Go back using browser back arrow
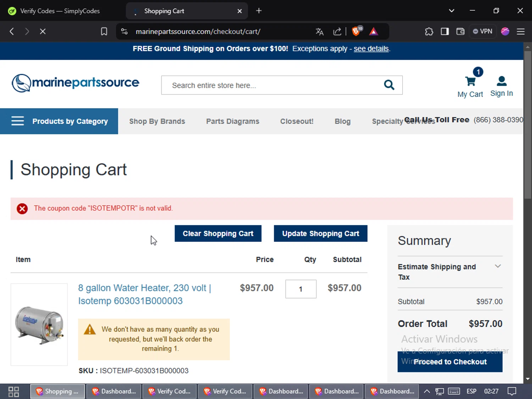The image size is (532, 399). coord(12,32)
